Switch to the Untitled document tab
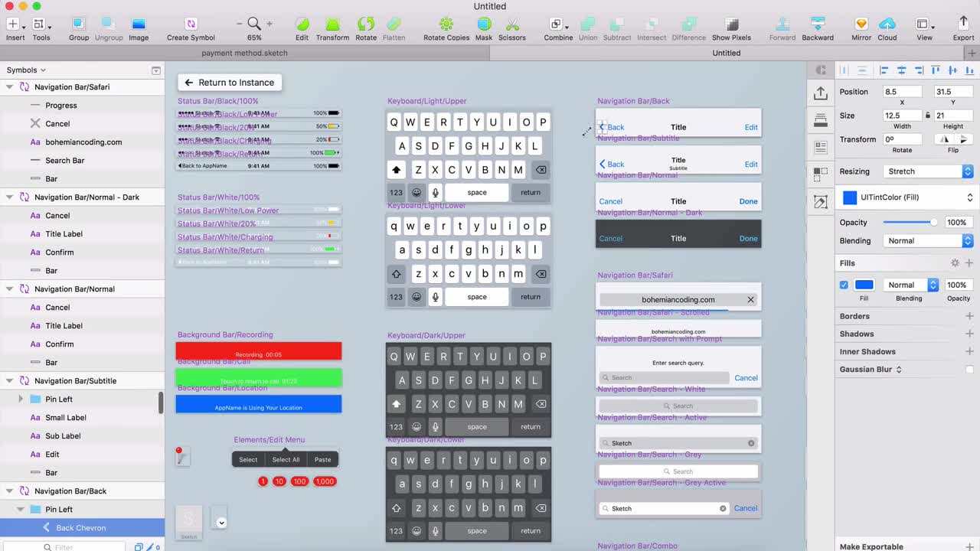 coord(726,53)
